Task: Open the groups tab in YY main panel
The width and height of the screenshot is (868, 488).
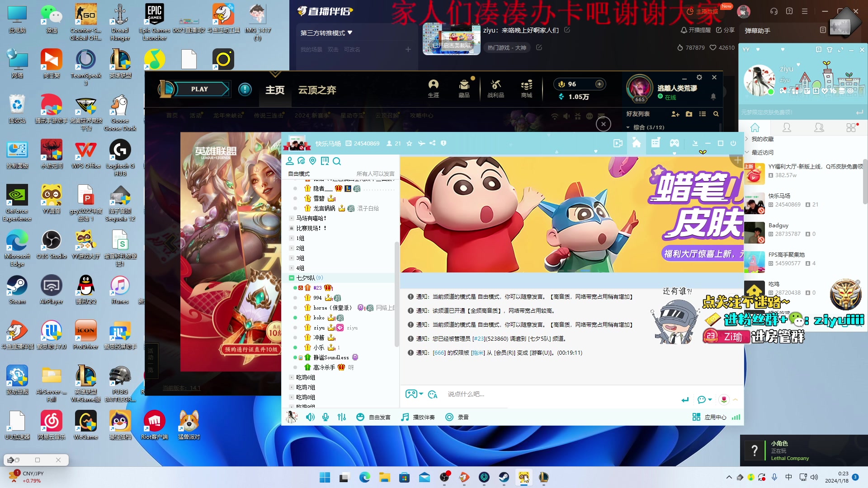Action: (819, 127)
